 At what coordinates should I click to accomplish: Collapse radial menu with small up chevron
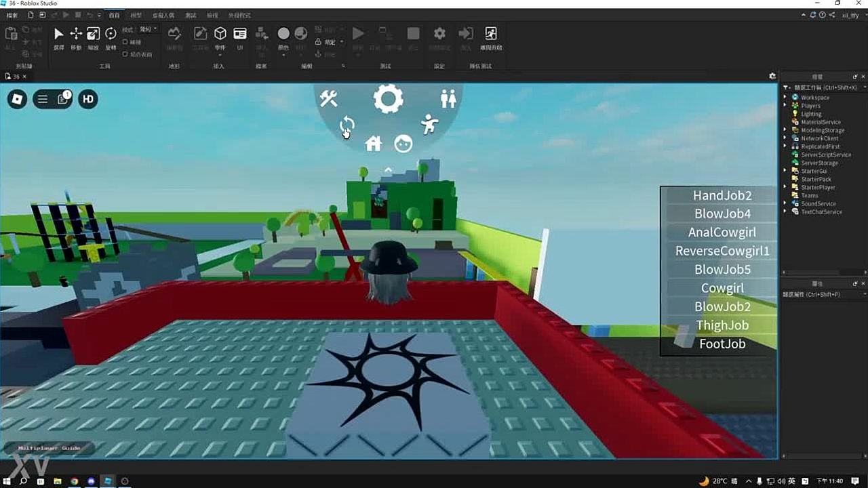(x=388, y=169)
